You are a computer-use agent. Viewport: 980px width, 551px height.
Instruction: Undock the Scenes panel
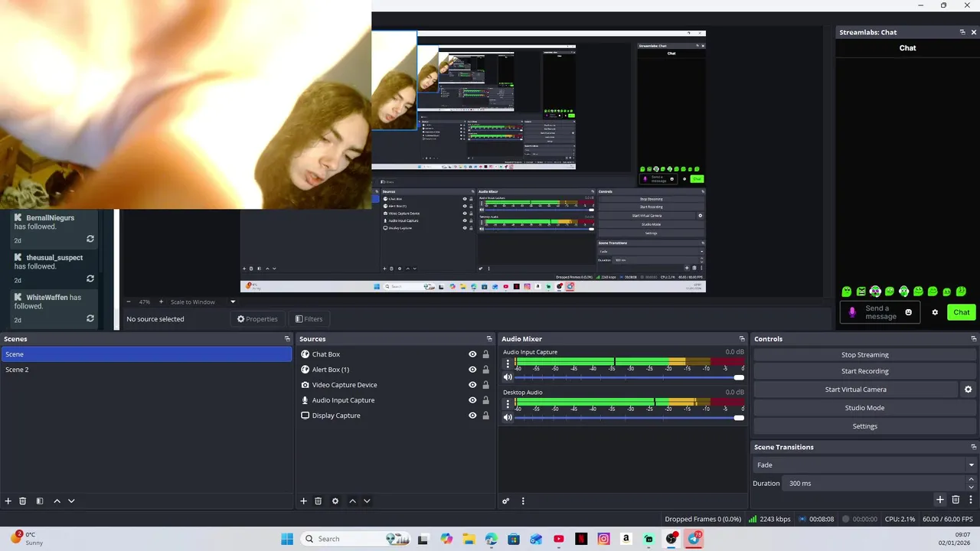(287, 339)
